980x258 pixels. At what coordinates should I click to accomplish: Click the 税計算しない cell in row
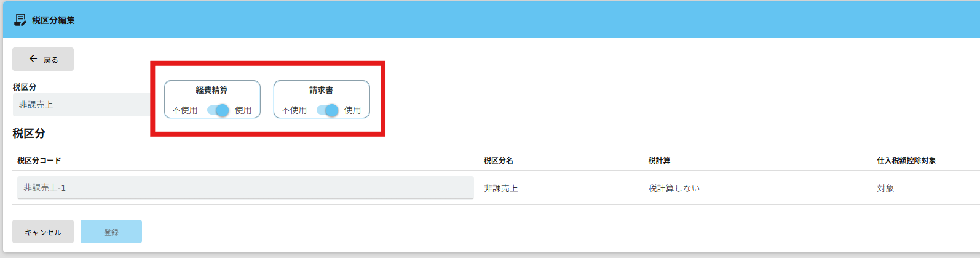tap(674, 188)
